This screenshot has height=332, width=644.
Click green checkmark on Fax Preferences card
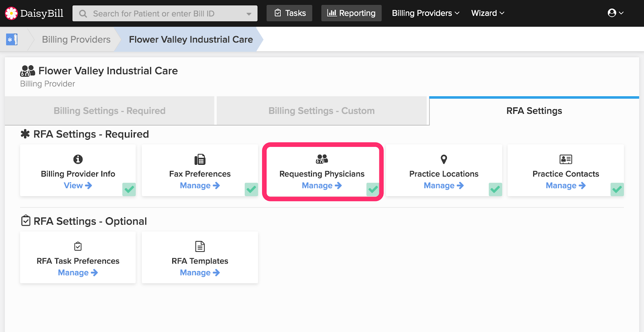click(251, 189)
